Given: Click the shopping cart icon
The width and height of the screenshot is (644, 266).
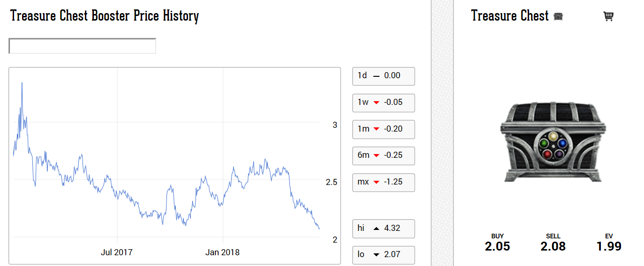Looking at the screenshot, I should click(608, 16).
